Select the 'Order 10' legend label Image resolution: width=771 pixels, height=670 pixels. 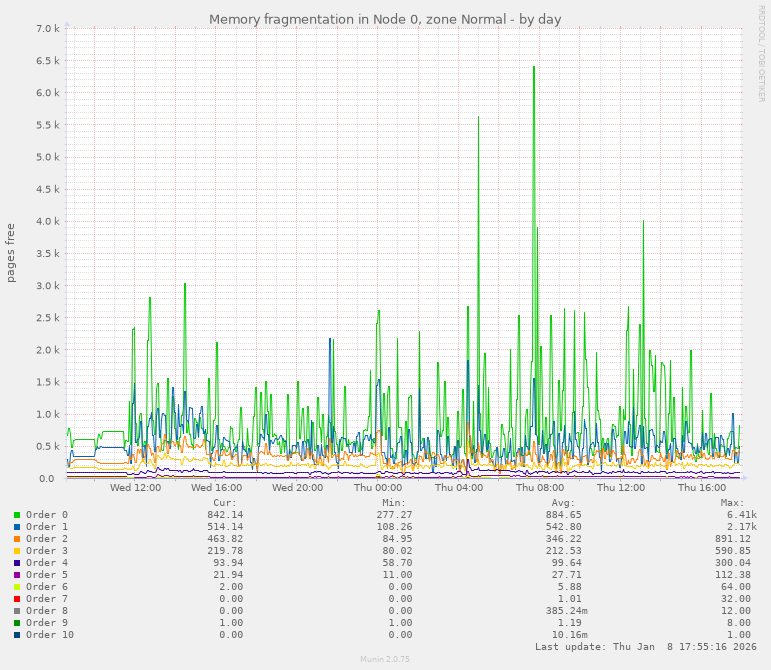point(50,635)
